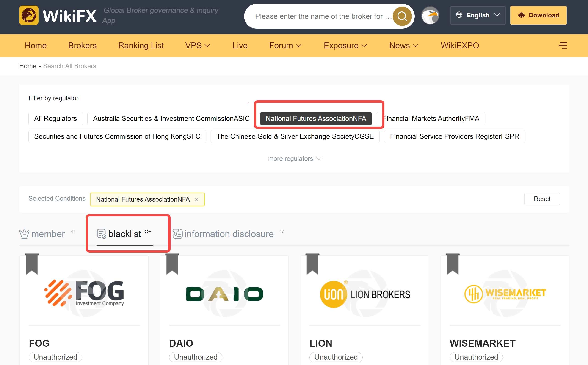This screenshot has width=588, height=365.
Task: Click Unauthorized tag under LION
Action: pyautogui.click(x=336, y=357)
